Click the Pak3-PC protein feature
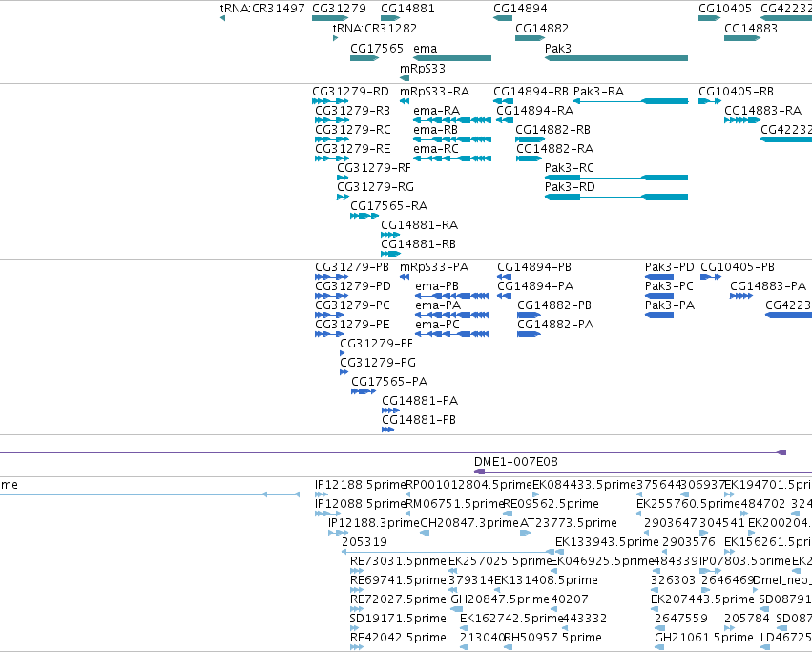Viewport: 812px width, 652px height. pyautogui.click(x=659, y=296)
